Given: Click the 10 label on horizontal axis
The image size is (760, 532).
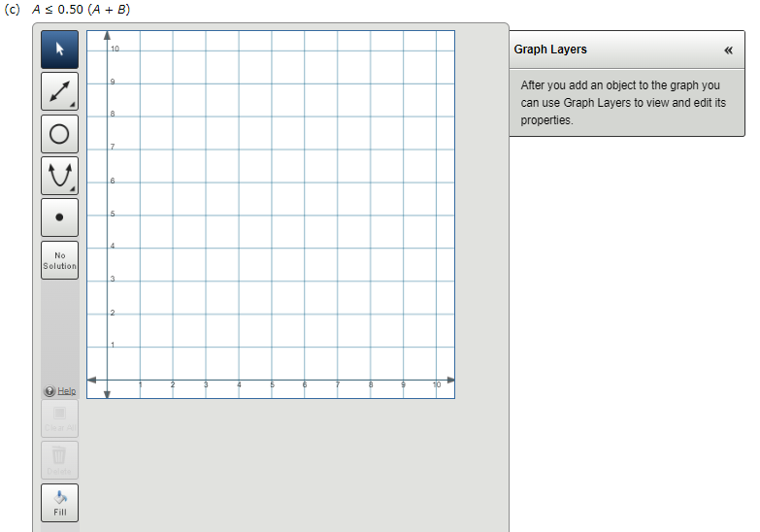Looking at the screenshot, I should click(x=437, y=384).
